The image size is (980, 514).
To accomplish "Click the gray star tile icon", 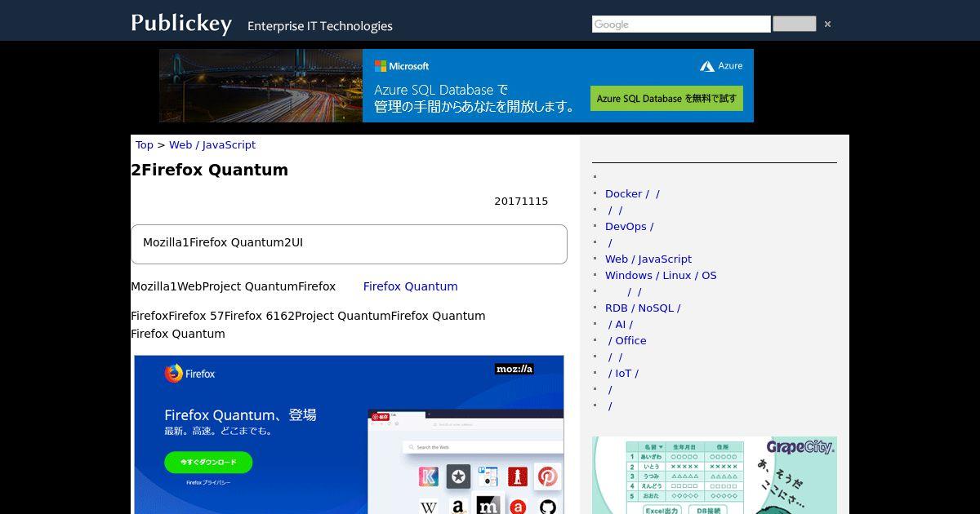I will (x=459, y=476).
